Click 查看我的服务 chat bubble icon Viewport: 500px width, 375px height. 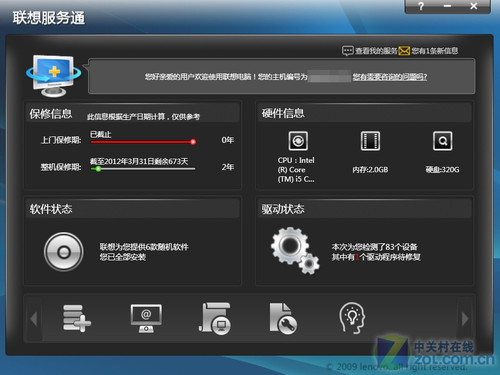pyautogui.click(x=347, y=51)
